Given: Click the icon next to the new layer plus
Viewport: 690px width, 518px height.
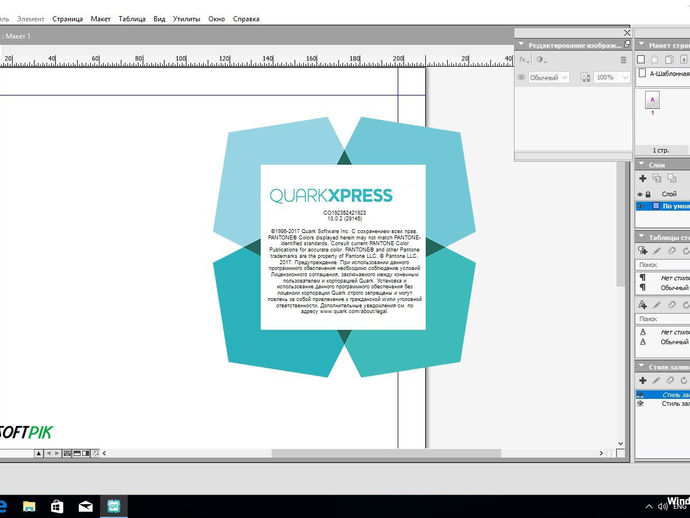Looking at the screenshot, I should click(x=657, y=178).
